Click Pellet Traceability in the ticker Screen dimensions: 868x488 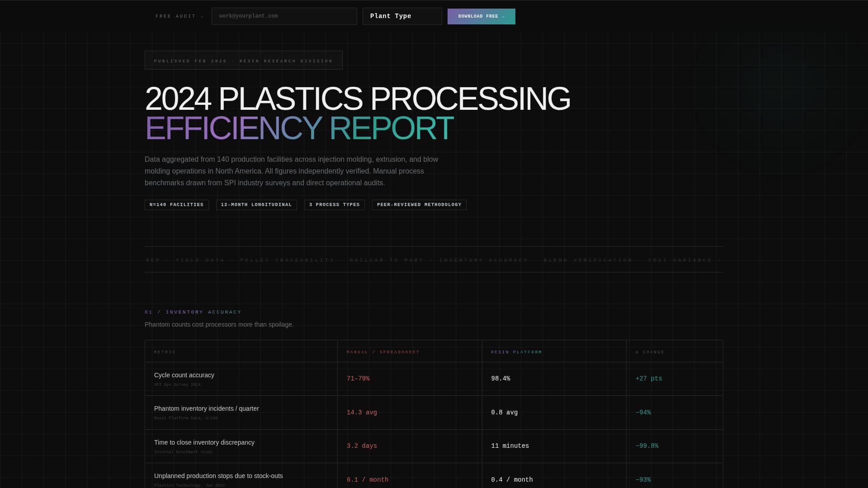(287, 260)
